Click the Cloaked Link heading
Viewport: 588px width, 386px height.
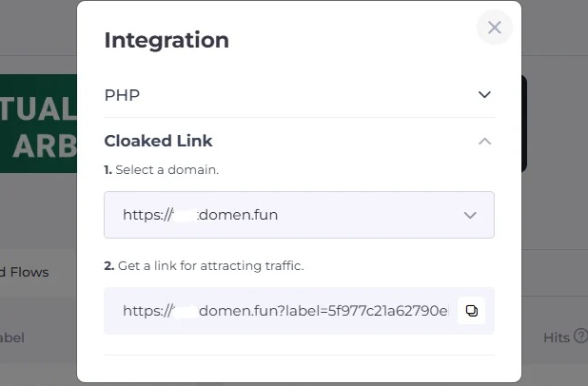click(158, 141)
